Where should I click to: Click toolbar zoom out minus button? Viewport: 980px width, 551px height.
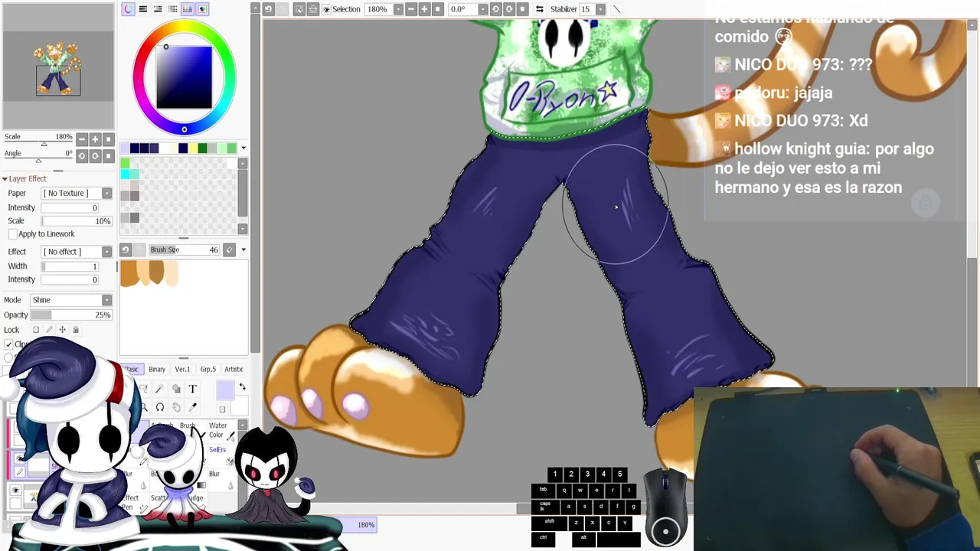click(x=411, y=9)
